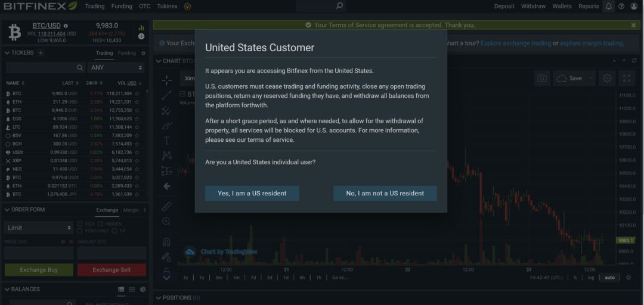Click the back arrow in chart toolbar

pyautogui.click(x=166, y=186)
